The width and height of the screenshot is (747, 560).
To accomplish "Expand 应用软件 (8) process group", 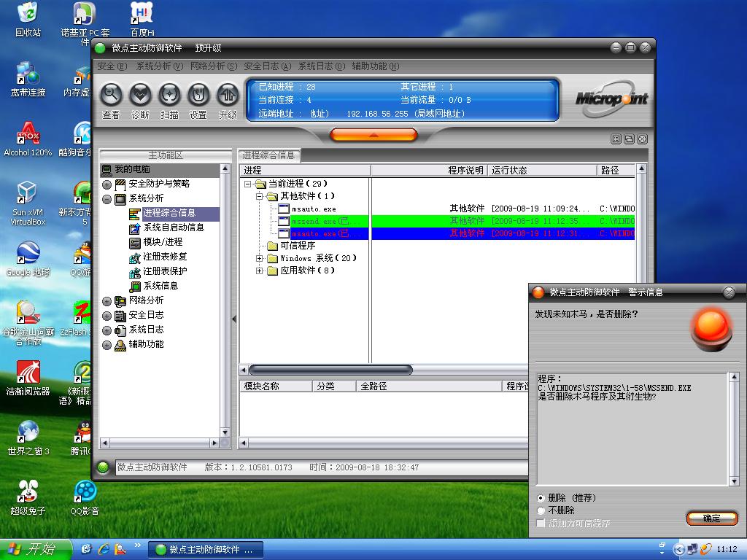I will (x=259, y=271).
